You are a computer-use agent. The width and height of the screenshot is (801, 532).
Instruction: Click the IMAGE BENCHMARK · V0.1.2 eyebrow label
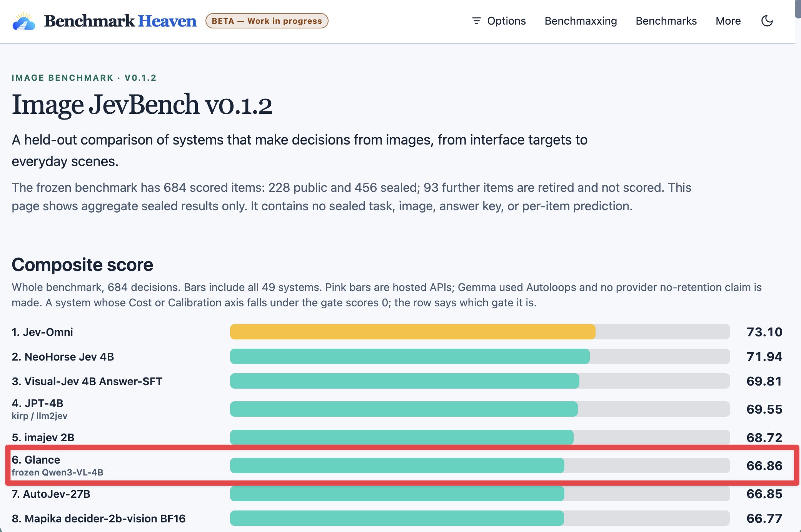84,78
